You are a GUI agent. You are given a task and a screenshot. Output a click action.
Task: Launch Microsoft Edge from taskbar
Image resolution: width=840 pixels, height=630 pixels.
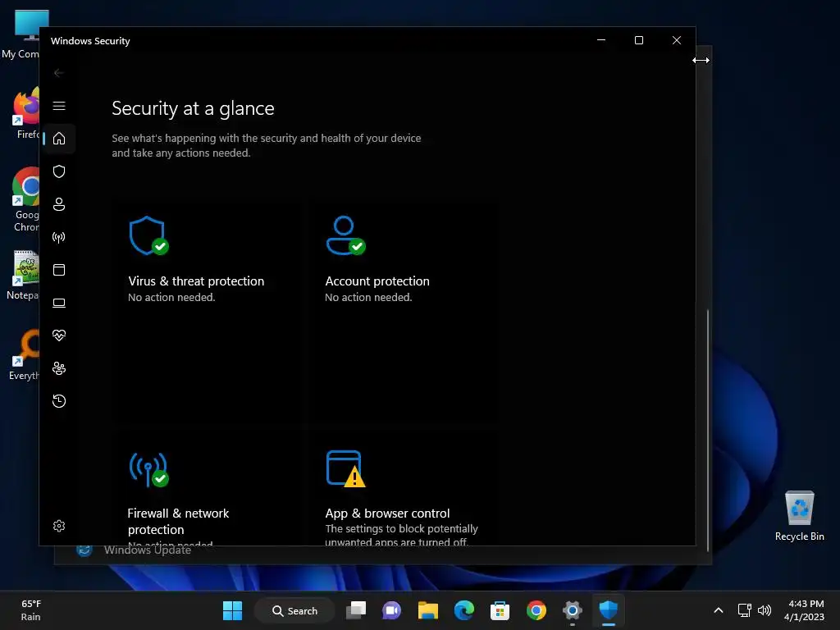(464, 610)
